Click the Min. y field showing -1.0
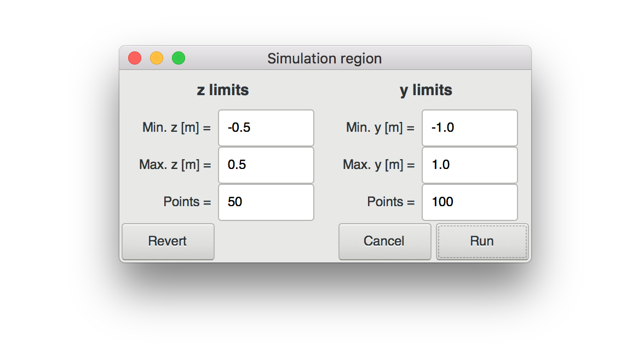This screenshot has height=350, width=644. tap(470, 128)
